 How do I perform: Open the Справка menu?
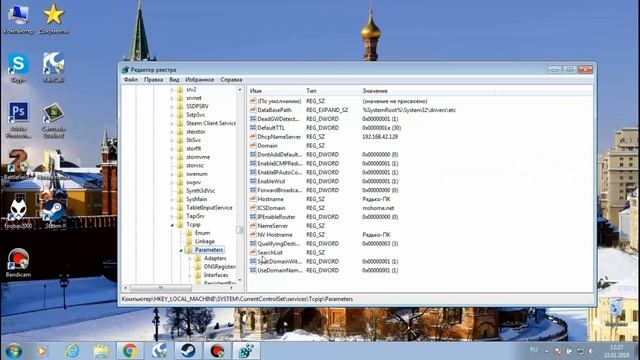click(231, 80)
